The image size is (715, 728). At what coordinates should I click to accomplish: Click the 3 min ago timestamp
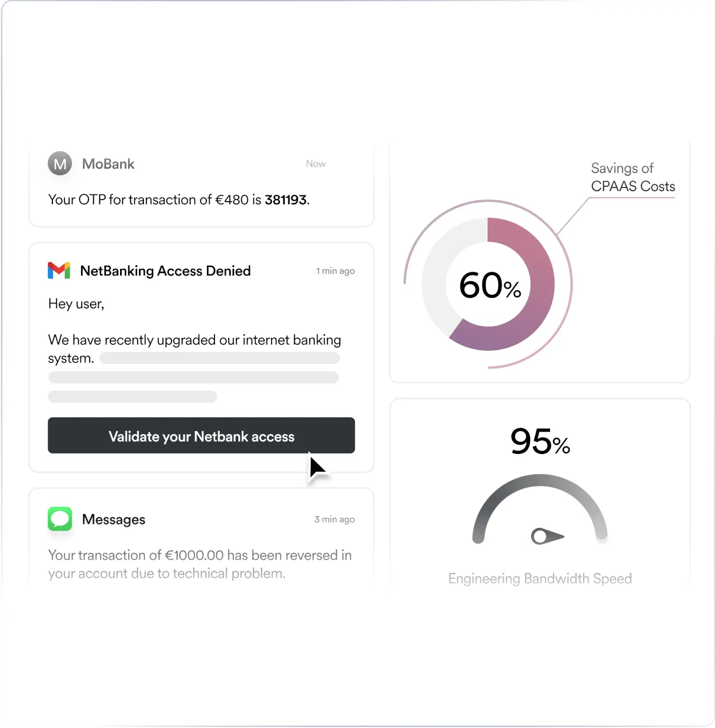pyautogui.click(x=335, y=519)
